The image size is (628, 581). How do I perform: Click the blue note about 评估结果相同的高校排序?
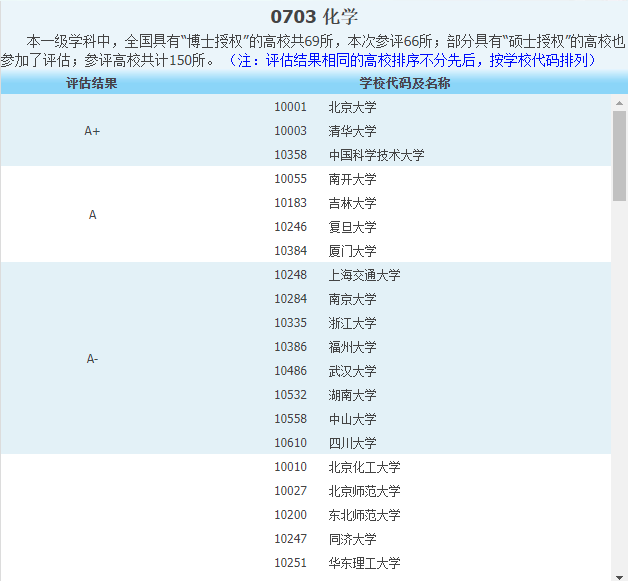click(x=412, y=60)
